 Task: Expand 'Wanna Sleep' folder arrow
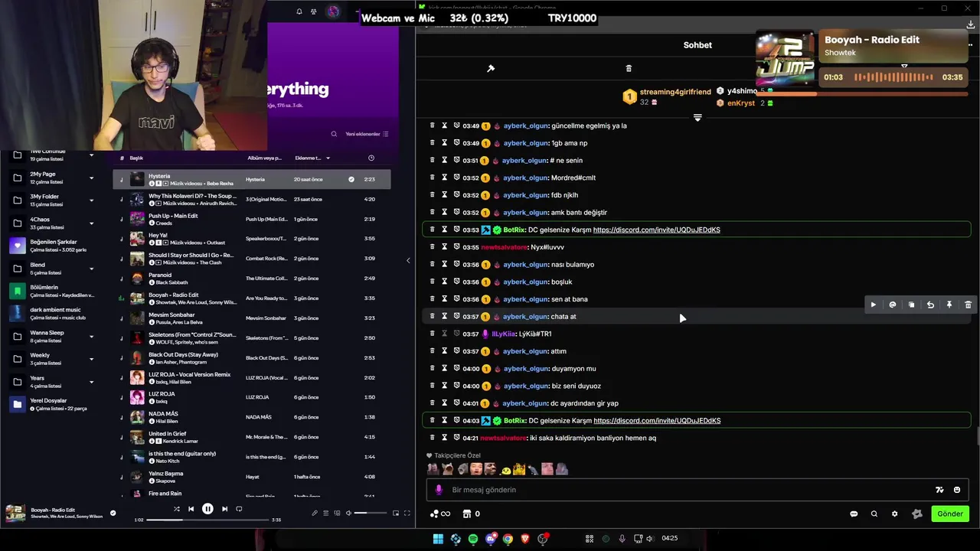point(91,336)
